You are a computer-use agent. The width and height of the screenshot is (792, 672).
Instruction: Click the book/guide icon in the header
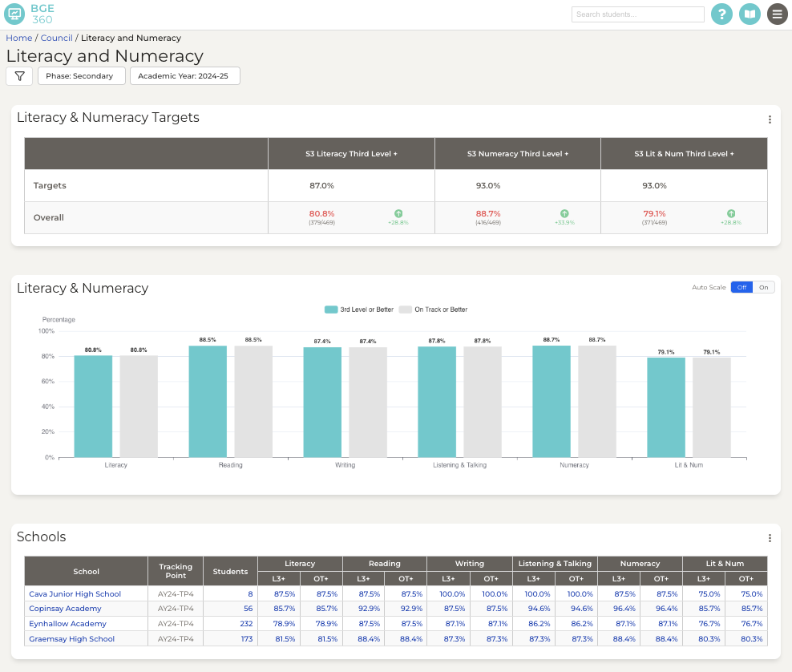[x=750, y=14]
